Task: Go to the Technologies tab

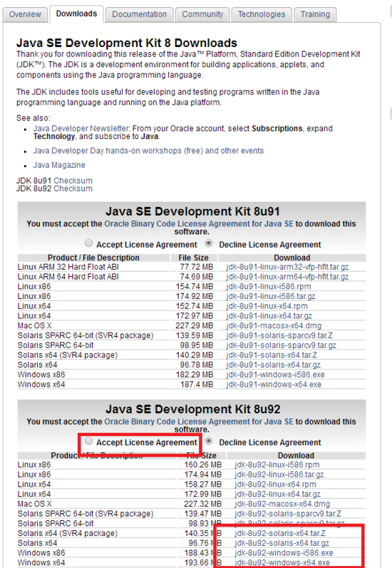Action: pos(262,14)
